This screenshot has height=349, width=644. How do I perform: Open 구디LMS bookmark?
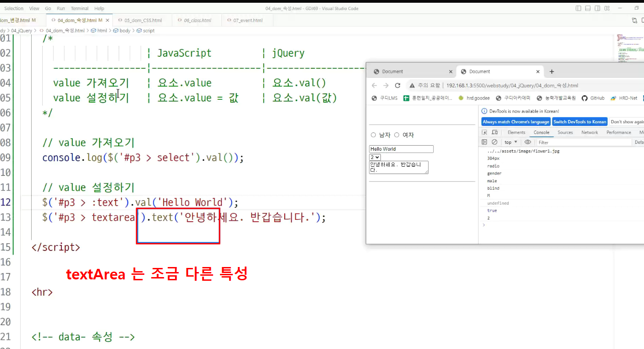(x=385, y=98)
